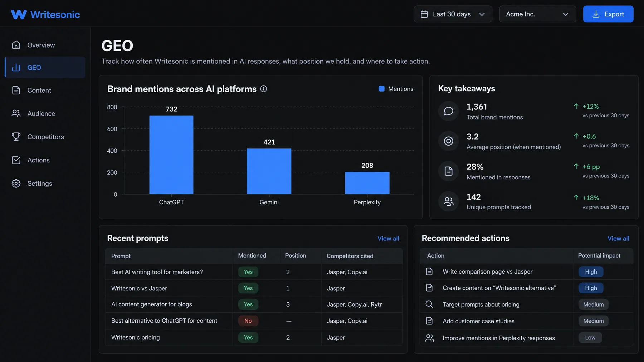Click the download icon on Export button
The width and height of the screenshot is (644, 362).
click(596, 14)
